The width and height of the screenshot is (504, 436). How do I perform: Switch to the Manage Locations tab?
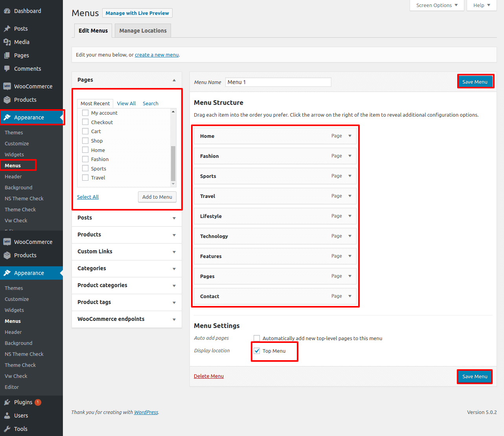click(142, 30)
